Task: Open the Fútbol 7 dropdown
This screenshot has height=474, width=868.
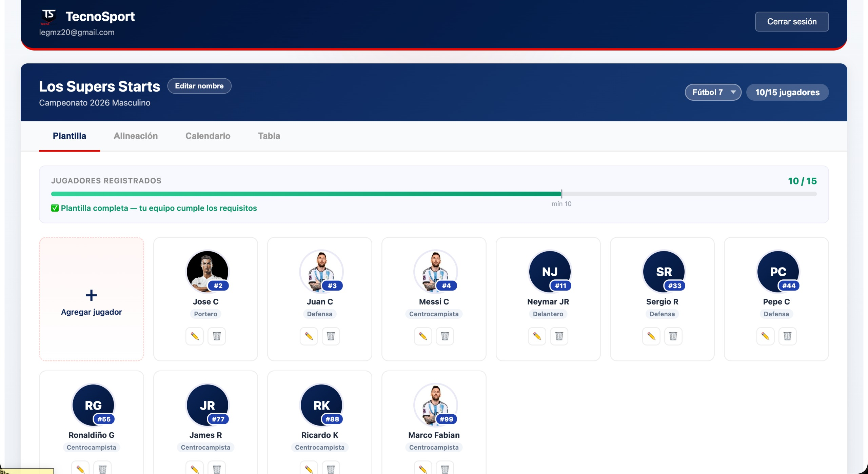Action: click(713, 92)
